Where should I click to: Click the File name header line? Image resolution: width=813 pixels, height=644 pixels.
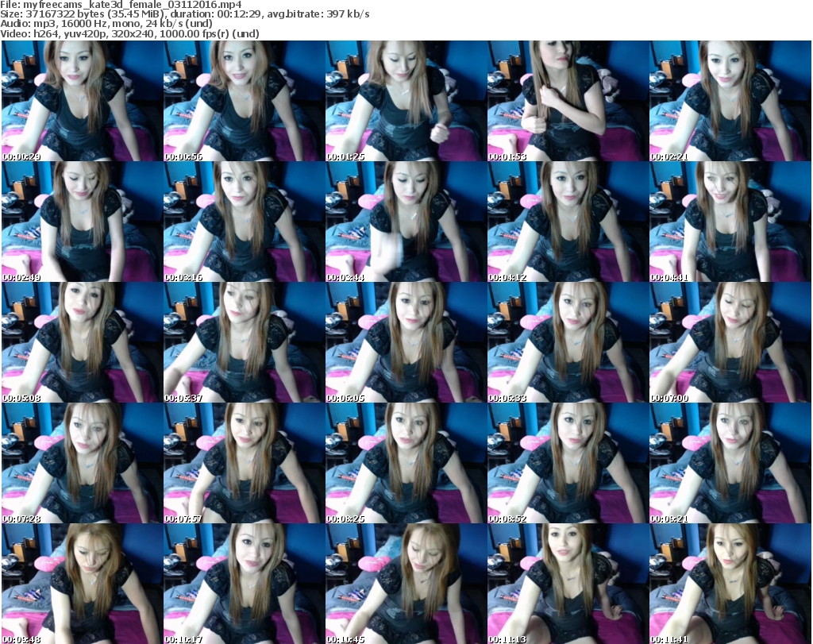pos(121,4)
